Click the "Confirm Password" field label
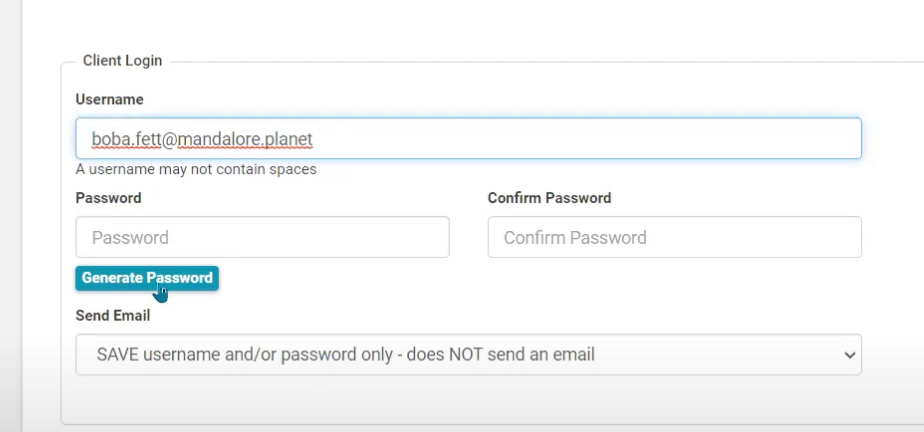 point(549,198)
